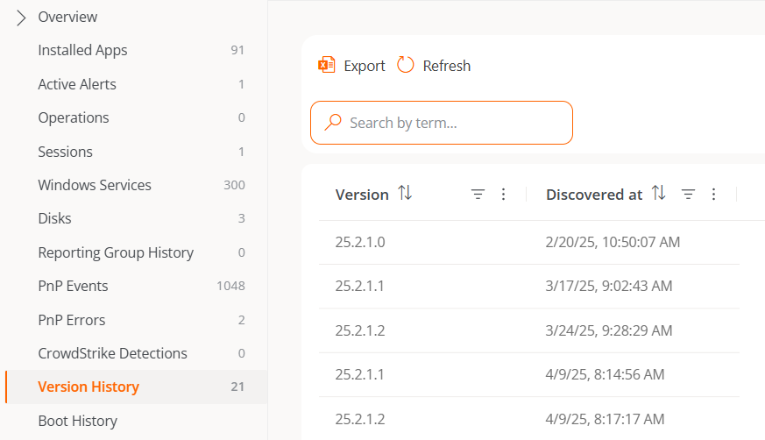
Task: Sort by Discovered at column arrows
Action: (659, 194)
